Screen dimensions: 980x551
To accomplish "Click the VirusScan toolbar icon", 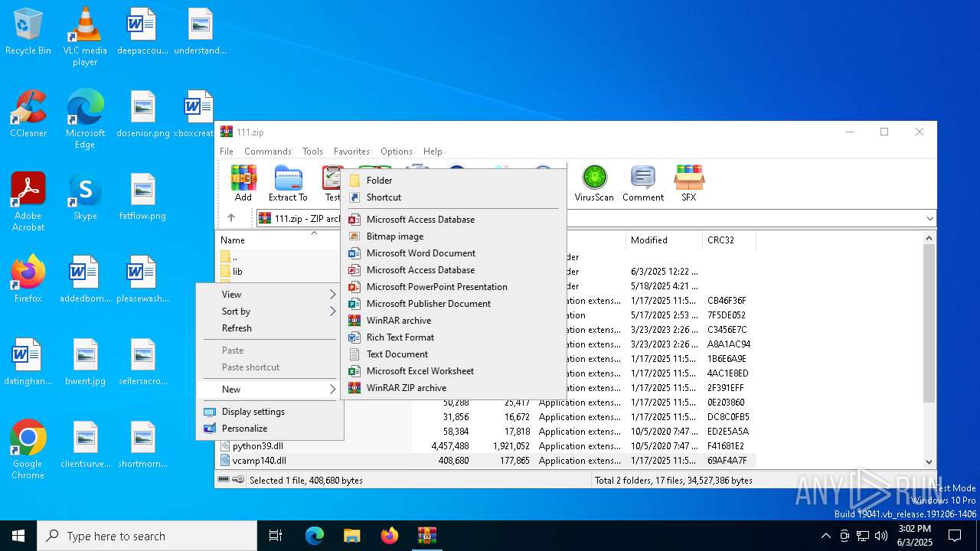I will [x=594, y=183].
